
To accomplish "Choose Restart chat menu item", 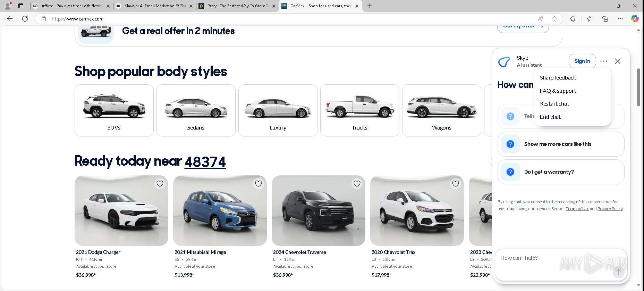I will coord(554,104).
